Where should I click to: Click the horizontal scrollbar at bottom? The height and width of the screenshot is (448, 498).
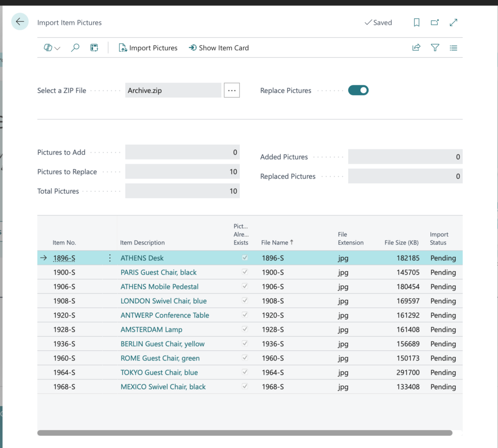(x=245, y=433)
